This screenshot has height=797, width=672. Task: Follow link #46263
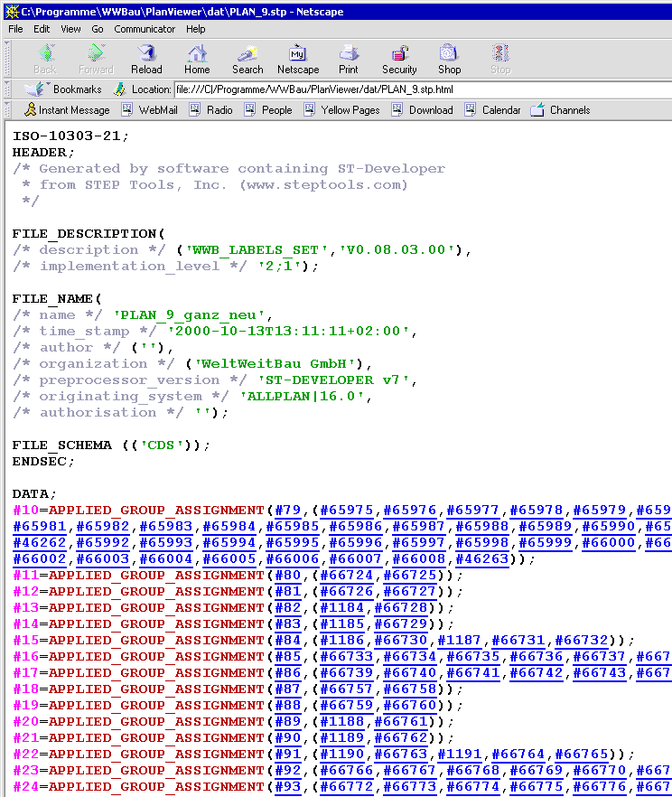(482, 559)
